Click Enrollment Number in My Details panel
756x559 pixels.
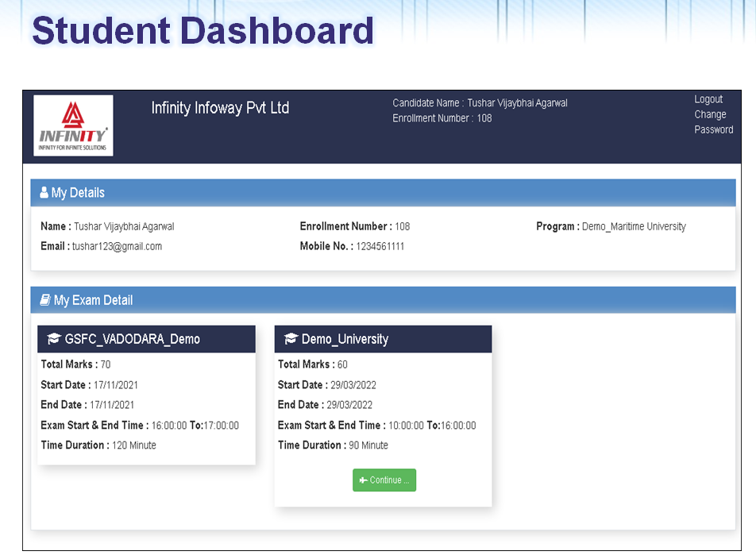coord(355,226)
